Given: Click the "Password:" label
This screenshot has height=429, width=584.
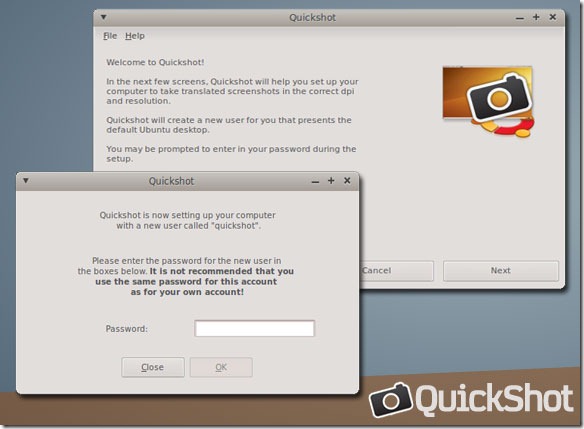Looking at the screenshot, I should click(x=127, y=329).
